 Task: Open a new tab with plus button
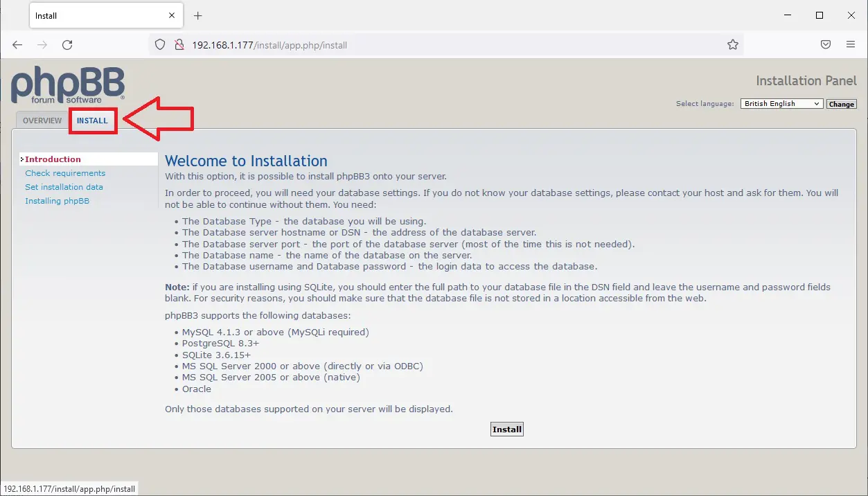[x=197, y=15]
